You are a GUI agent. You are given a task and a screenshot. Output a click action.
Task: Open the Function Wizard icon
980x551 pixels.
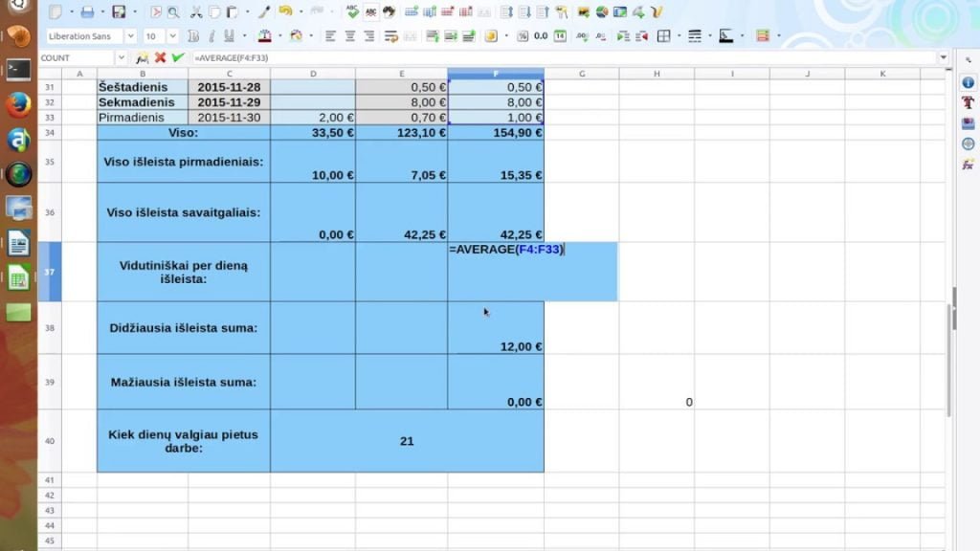(x=142, y=57)
